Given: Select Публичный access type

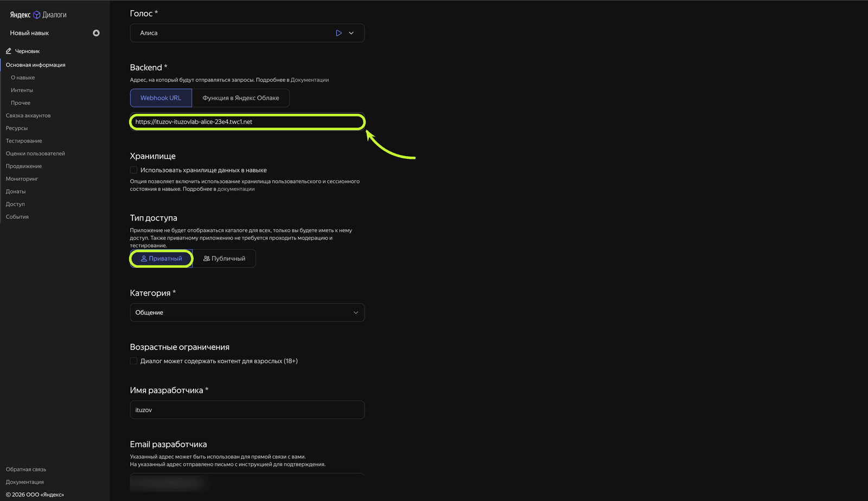Looking at the screenshot, I should coord(224,259).
